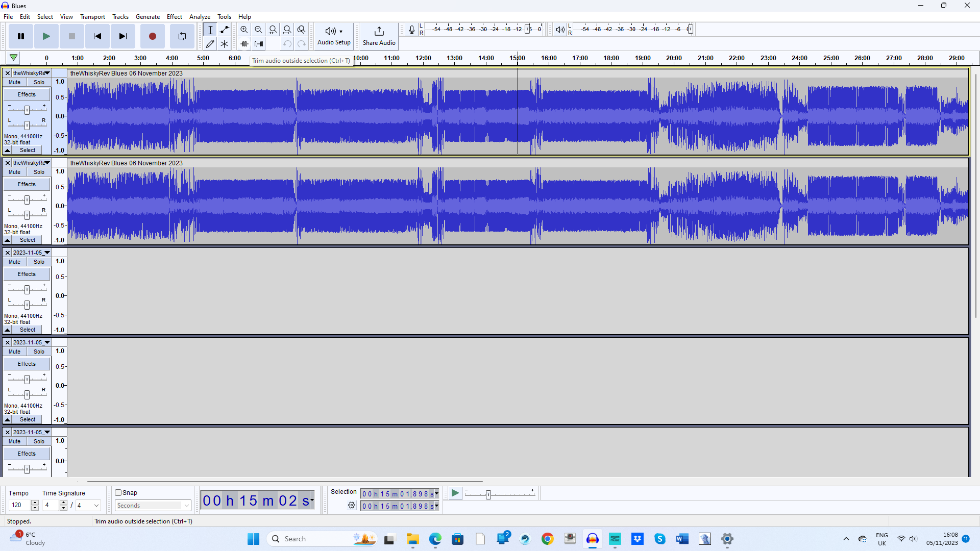Click the Zoom In magnifier icon
Viewport: 980px width, 551px height.
point(244,30)
